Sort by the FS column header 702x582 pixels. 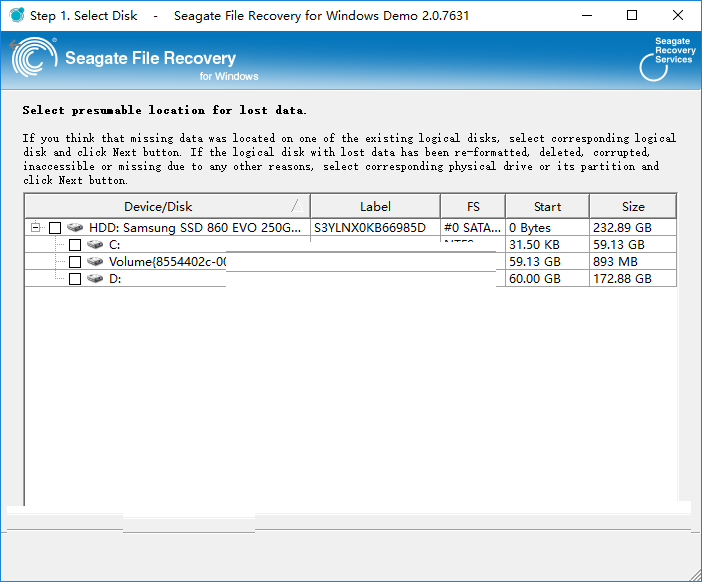pos(473,206)
